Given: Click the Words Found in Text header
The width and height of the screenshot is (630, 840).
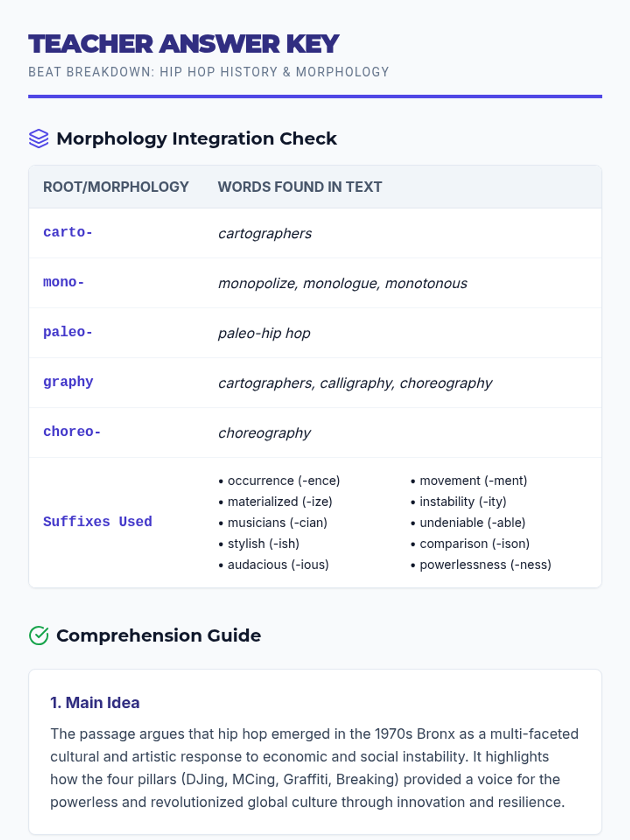Looking at the screenshot, I should (x=300, y=187).
